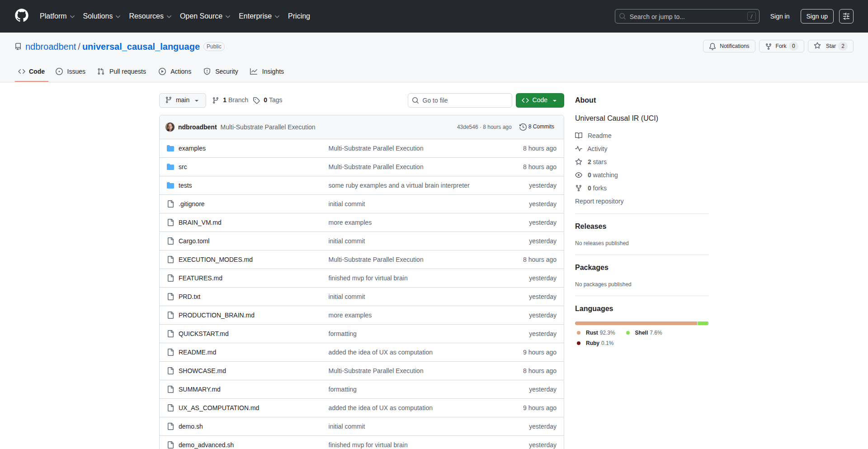Open the Open Source navigation menu
868x449 pixels.
click(205, 16)
